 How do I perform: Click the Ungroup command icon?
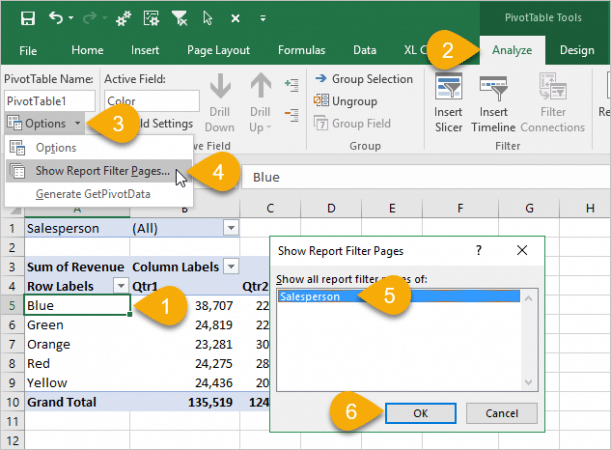321,101
